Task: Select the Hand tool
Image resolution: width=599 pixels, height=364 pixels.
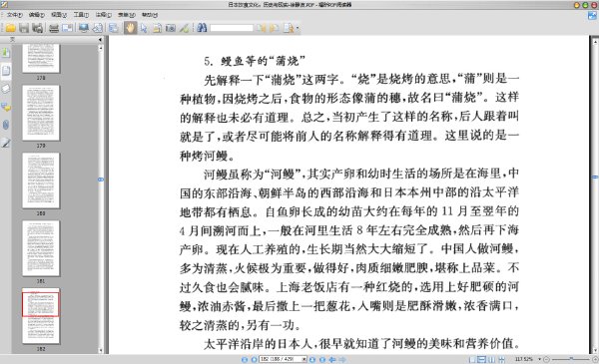Action: 130,28
